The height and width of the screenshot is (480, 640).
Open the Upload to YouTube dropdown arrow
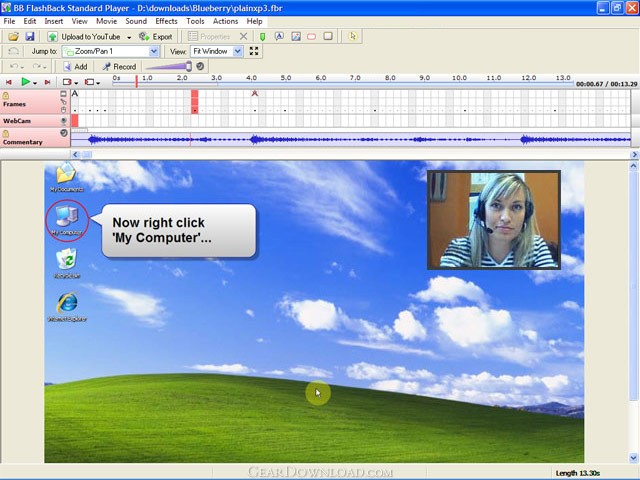tap(129, 37)
